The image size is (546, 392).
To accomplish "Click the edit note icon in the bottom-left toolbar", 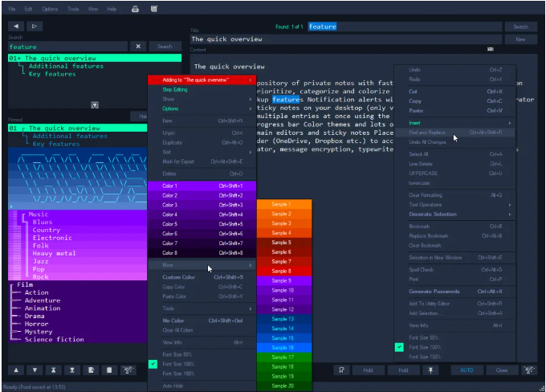I will point(91,370).
